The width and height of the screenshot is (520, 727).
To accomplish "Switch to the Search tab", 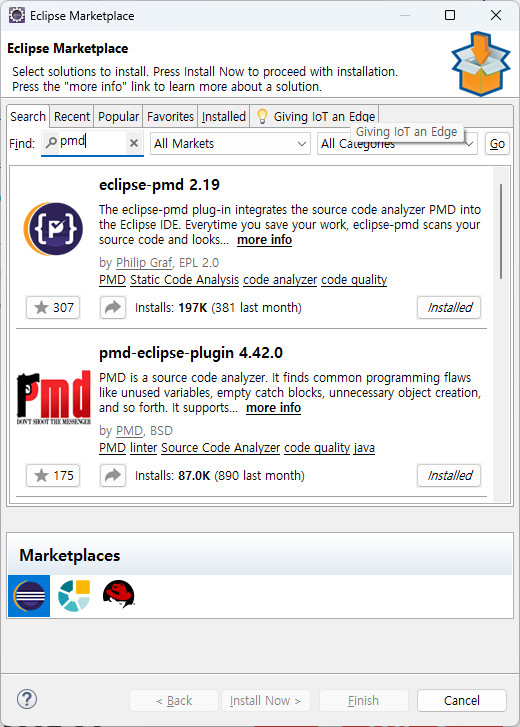I will pos(28,116).
